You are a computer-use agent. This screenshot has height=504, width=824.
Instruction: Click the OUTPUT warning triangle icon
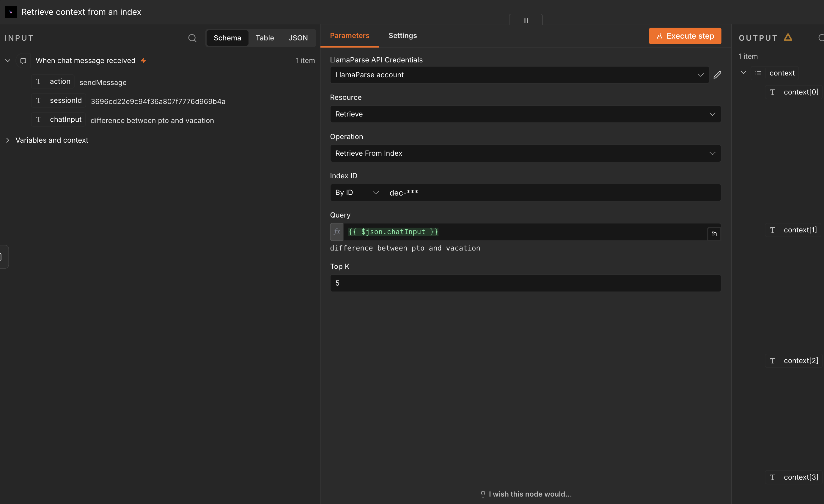click(788, 37)
